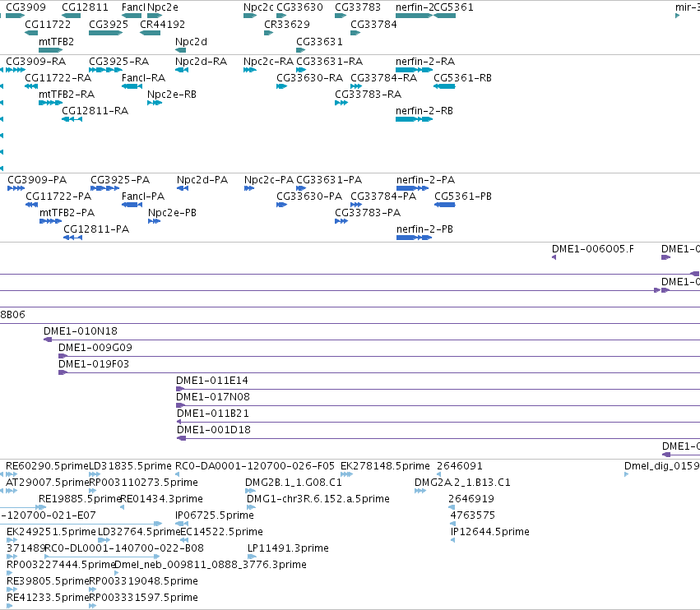The image size is (700, 610).
Task: Open the IP12644.5prime EST label
Action: coord(489,532)
